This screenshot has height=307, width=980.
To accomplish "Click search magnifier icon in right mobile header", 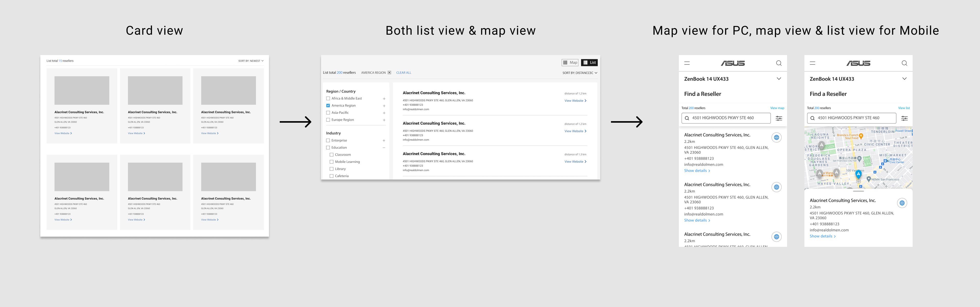I will [x=904, y=63].
